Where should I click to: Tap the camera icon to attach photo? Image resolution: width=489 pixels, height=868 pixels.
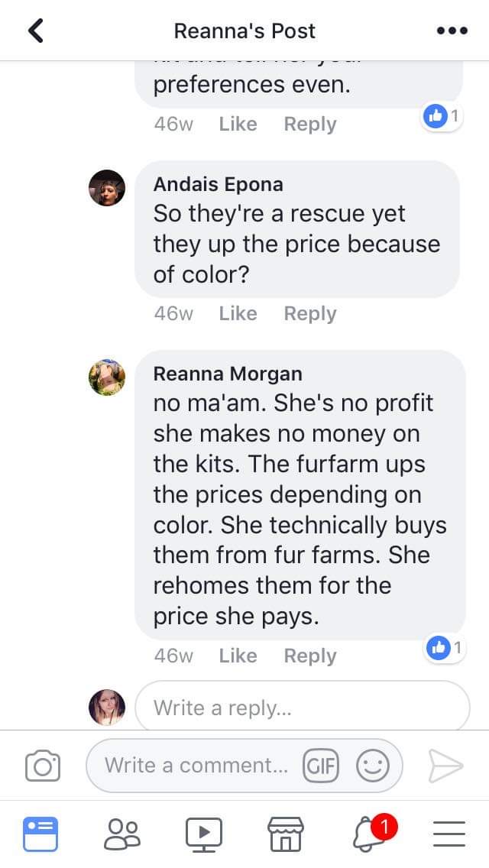pyautogui.click(x=43, y=766)
